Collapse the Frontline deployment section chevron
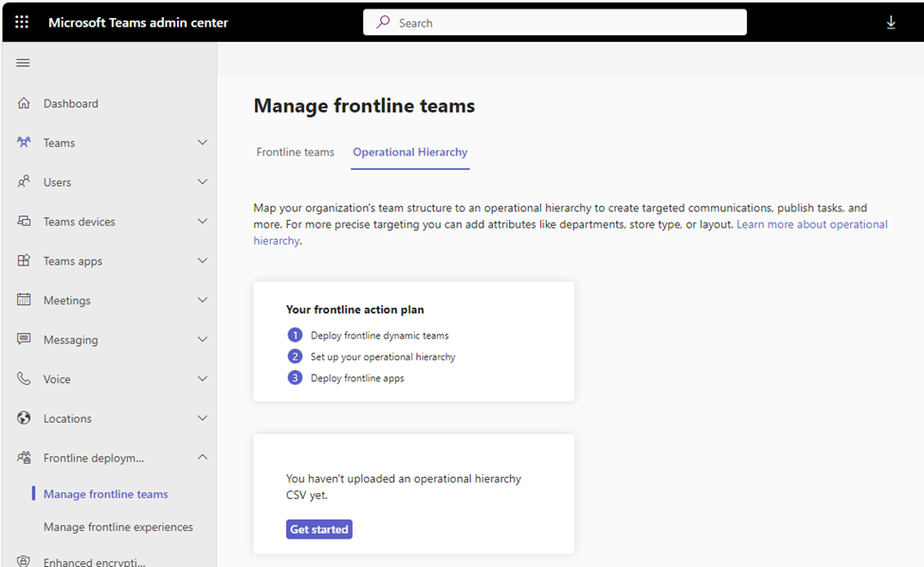The image size is (924, 567). pos(202,457)
